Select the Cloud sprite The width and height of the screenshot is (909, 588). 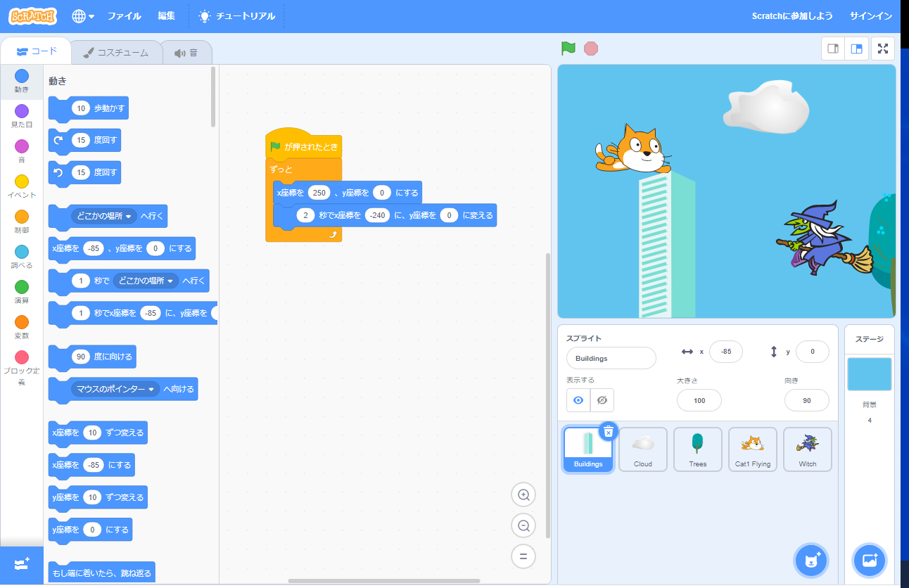(x=643, y=449)
